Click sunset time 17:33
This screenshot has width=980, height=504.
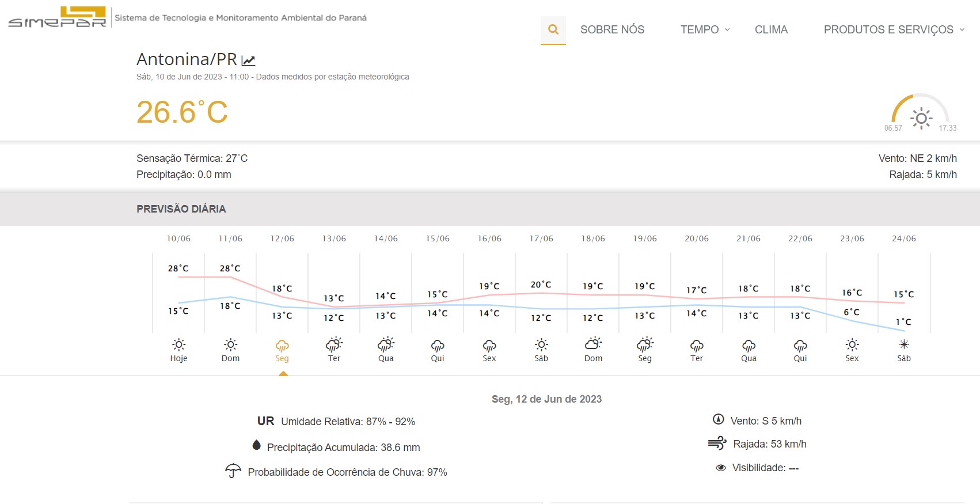click(948, 128)
